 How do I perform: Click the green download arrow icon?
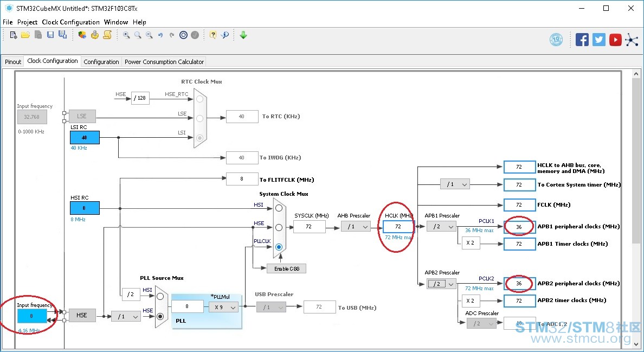point(243,35)
